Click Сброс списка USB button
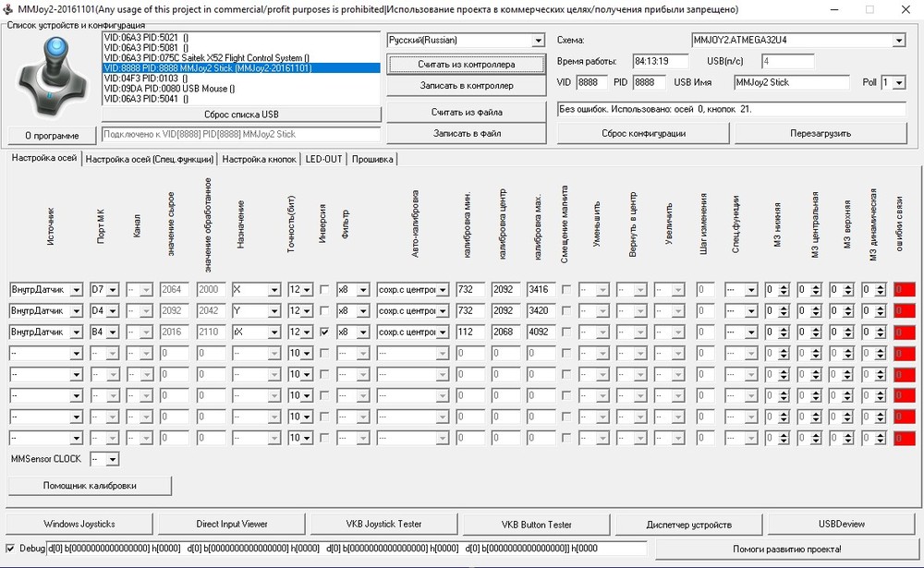The height and width of the screenshot is (568, 924). (x=242, y=115)
